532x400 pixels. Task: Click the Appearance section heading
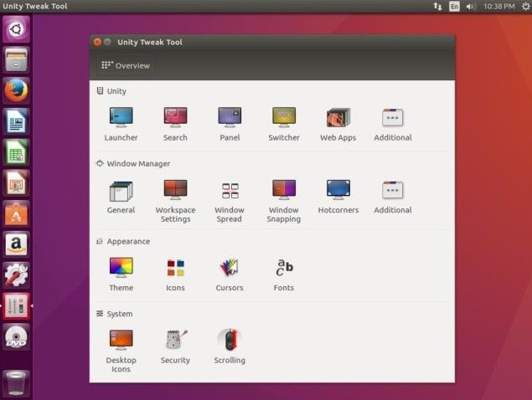[x=128, y=241]
